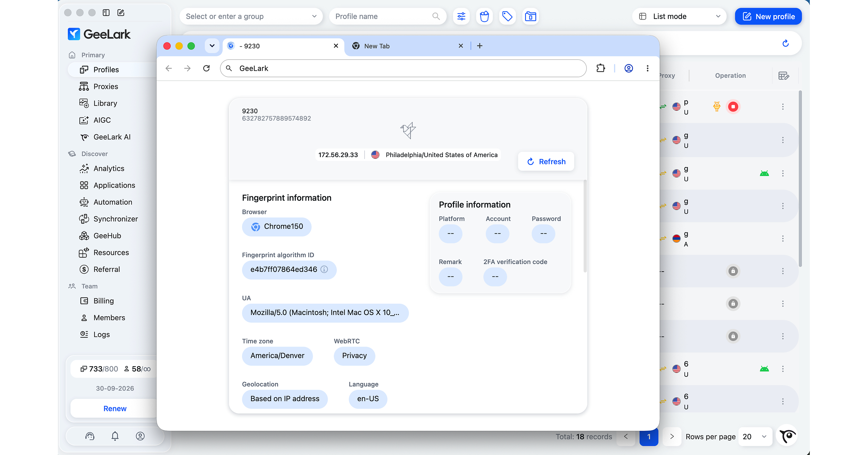
Task: Refresh the GeeLark profile list
Action: [785, 43]
